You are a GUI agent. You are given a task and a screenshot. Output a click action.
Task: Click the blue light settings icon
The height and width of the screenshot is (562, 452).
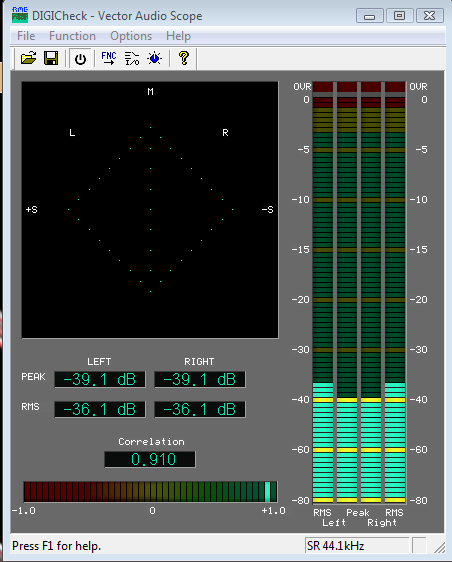click(x=154, y=58)
